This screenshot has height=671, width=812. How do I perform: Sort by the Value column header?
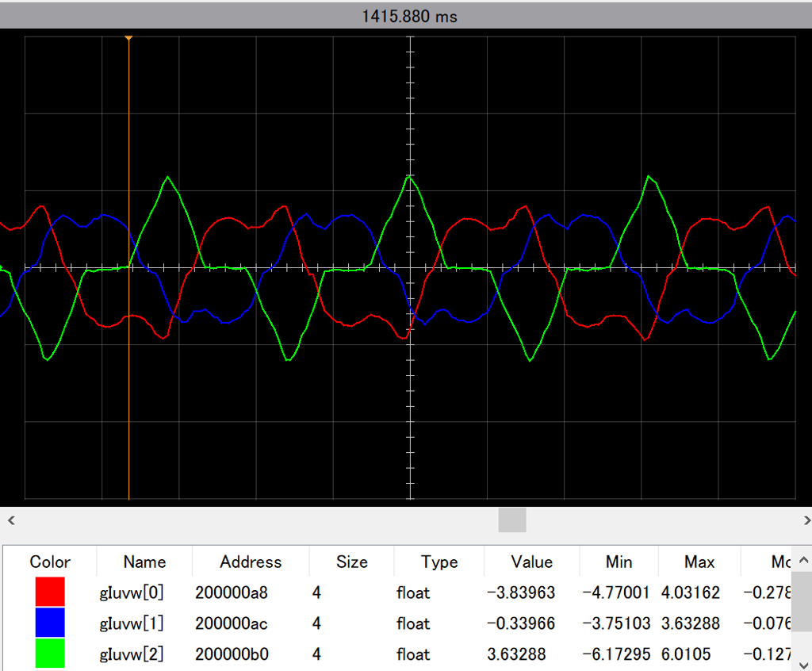[531, 562]
